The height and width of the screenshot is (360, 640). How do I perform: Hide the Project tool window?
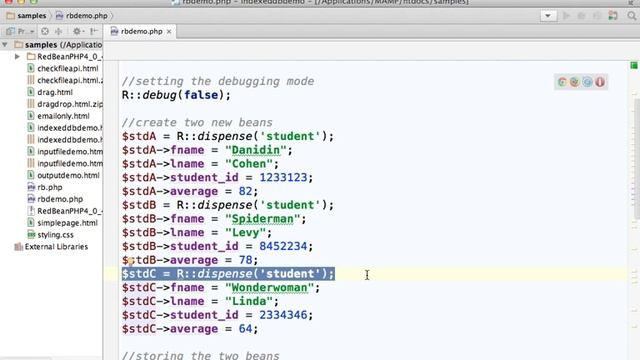94,31
